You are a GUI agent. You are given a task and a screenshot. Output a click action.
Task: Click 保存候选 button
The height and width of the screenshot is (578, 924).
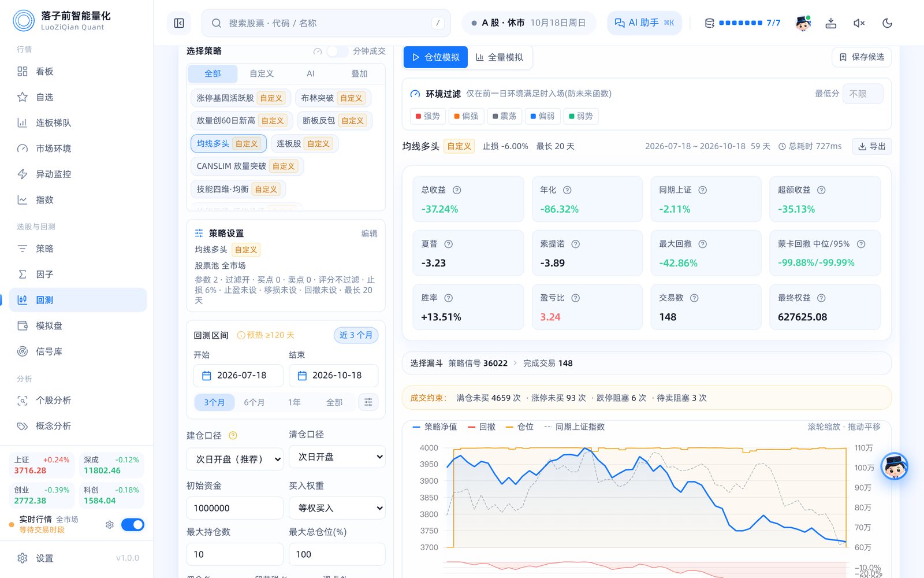862,57
